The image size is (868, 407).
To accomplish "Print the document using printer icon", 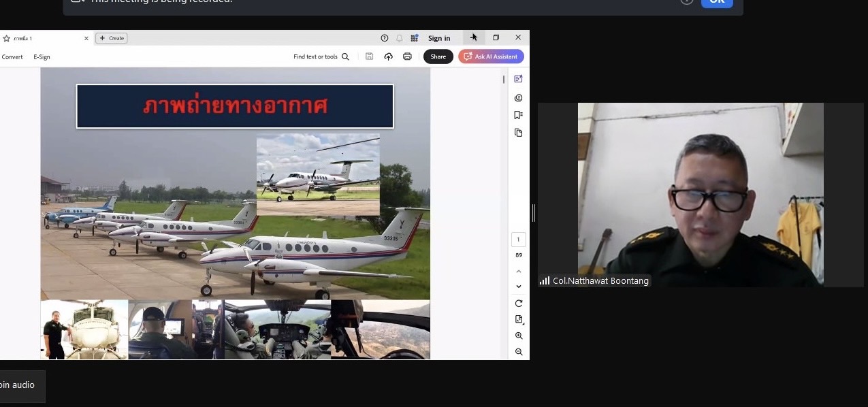I will (407, 56).
